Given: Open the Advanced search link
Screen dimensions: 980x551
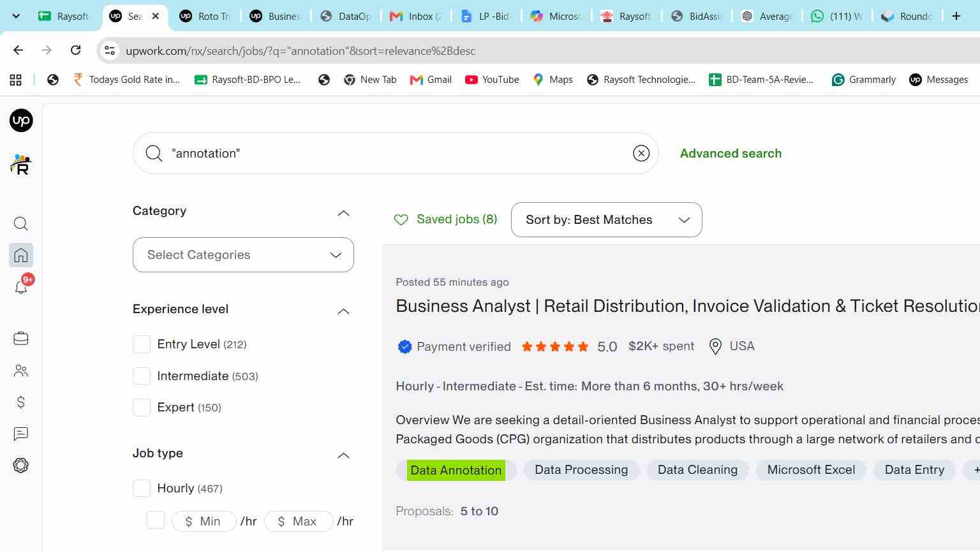Looking at the screenshot, I should point(731,153).
